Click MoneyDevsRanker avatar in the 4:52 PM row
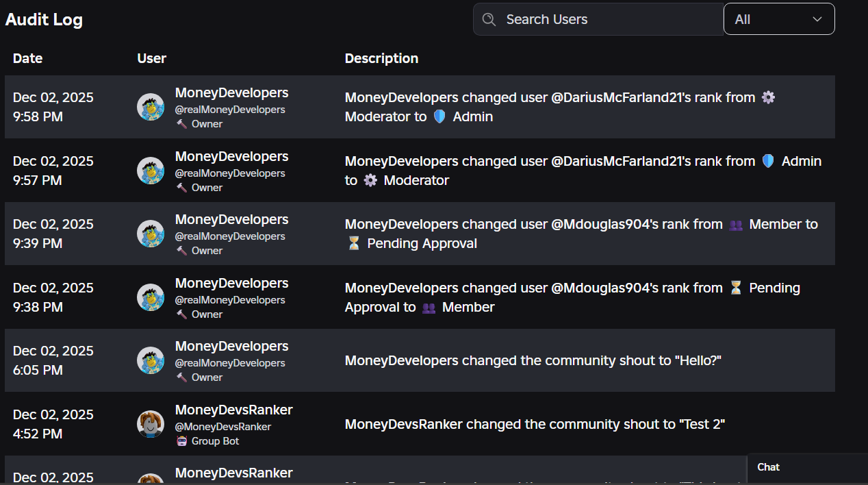The width and height of the screenshot is (868, 485). click(x=151, y=424)
